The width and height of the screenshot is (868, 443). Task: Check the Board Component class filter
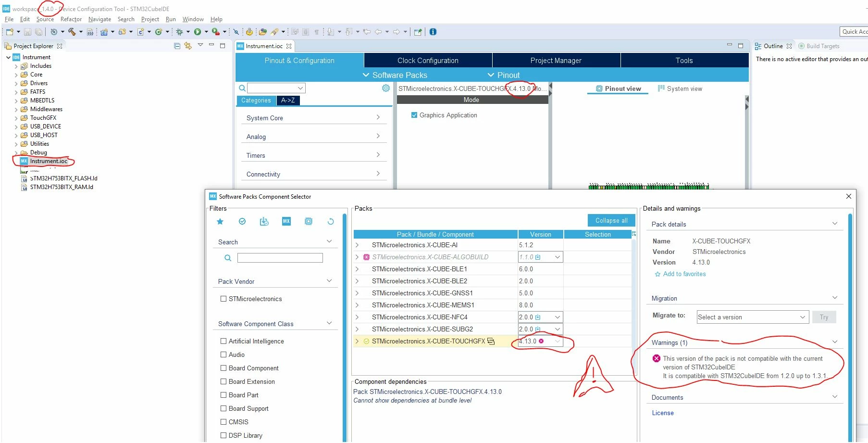point(223,368)
